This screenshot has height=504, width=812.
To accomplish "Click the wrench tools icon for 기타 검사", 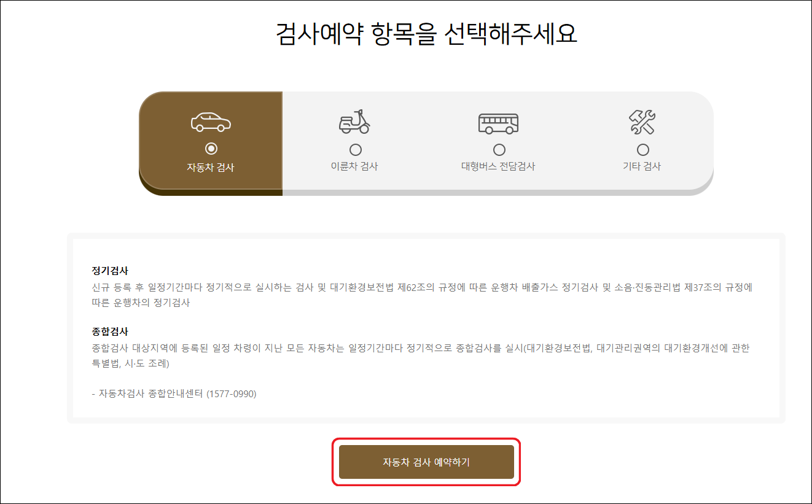I will point(642,122).
